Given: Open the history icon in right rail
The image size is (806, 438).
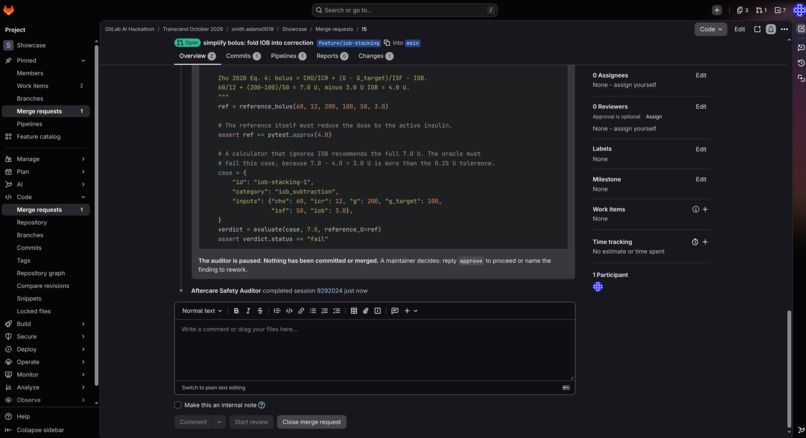Looking at the screenshot, I should (x=801, y=63).
